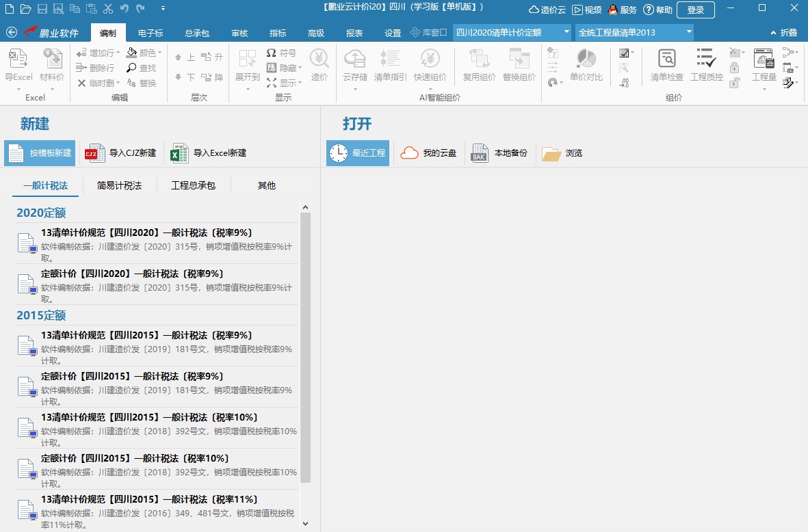The image size is (808, 532).
Task: Switch to the 编制 ribbon tab
Action: pos(107,33)
